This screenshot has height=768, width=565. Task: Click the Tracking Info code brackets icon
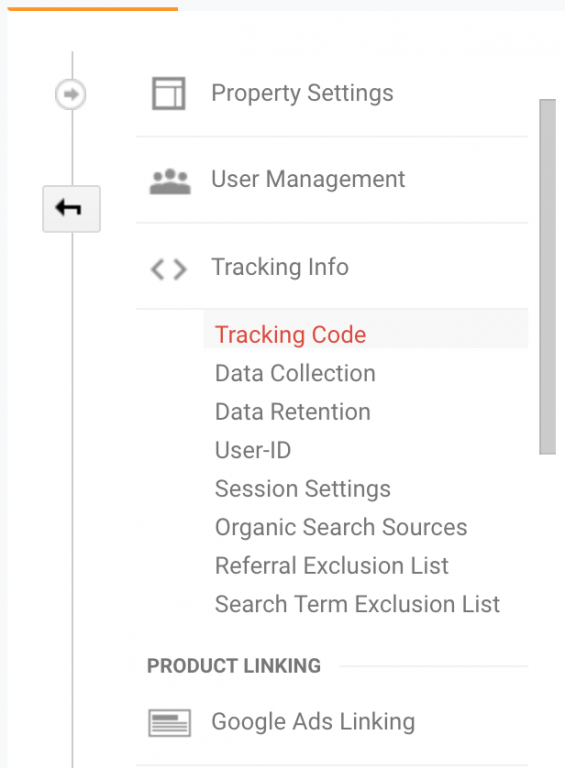click(x=168, y=269)
